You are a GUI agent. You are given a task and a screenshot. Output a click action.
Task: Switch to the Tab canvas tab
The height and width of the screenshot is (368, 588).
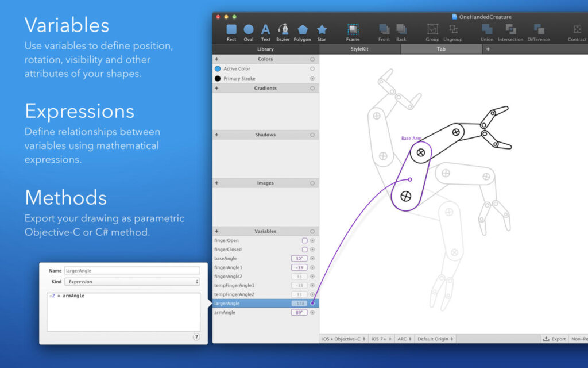(x=441, y=49)
